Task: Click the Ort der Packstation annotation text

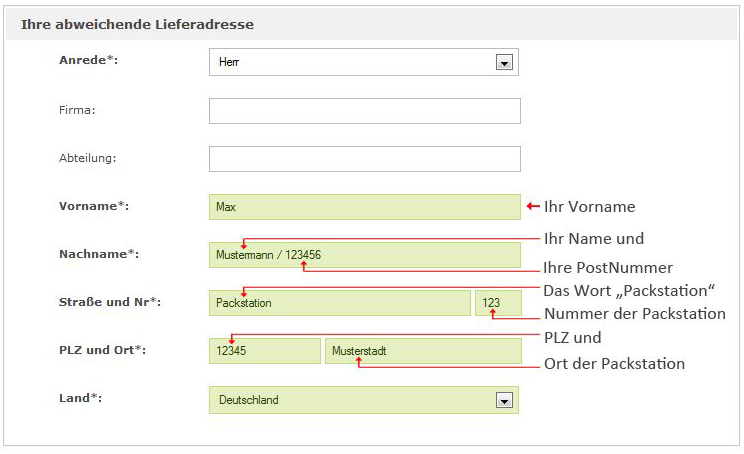Action: (x=614, y=364)
